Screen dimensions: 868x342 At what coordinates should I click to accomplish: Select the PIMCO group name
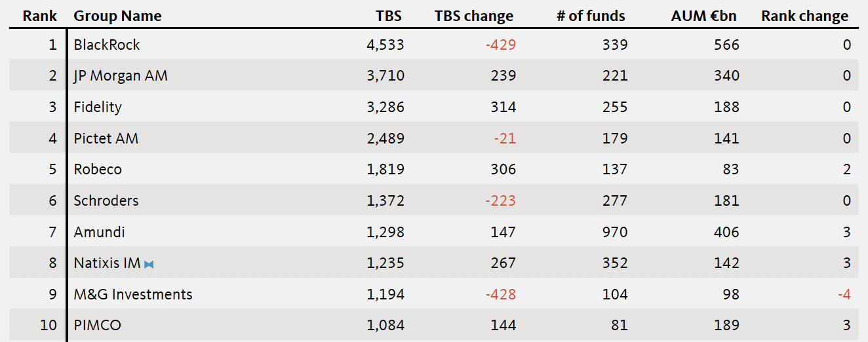point(97,325)
